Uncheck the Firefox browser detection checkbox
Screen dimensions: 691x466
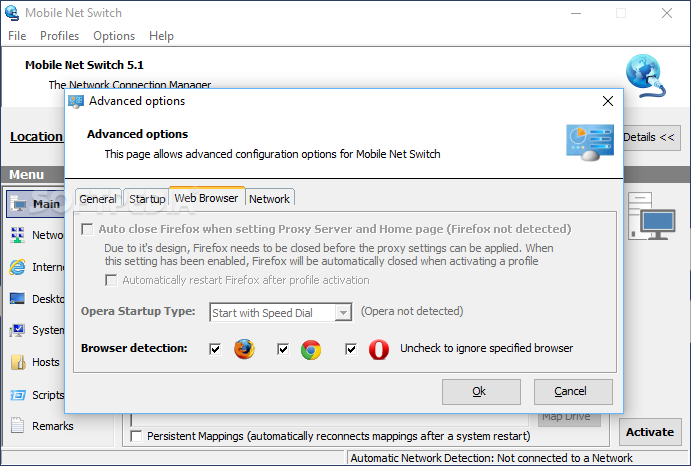point(215,349)
